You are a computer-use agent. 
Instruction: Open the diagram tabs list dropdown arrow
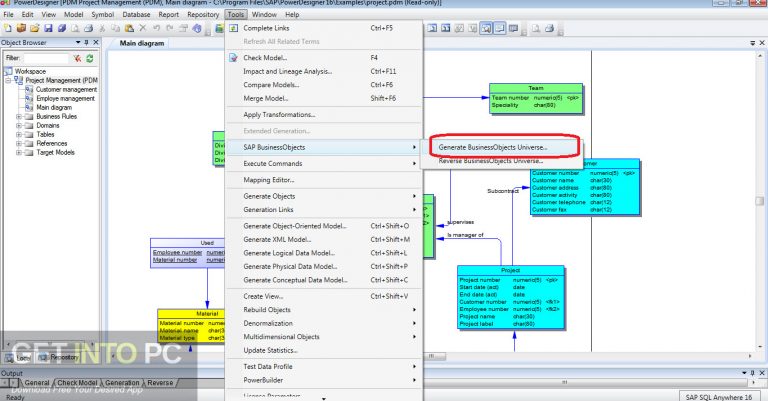click(753, 43)
